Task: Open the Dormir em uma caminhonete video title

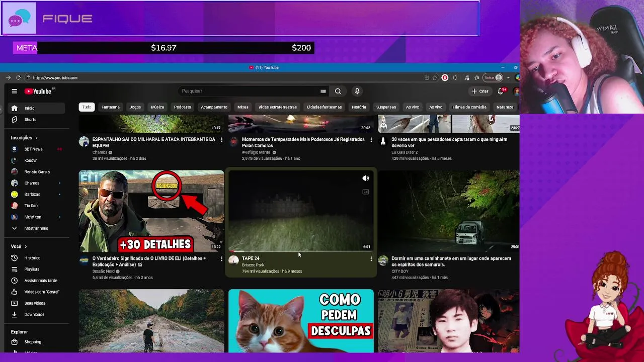Action: pos(451,261)
